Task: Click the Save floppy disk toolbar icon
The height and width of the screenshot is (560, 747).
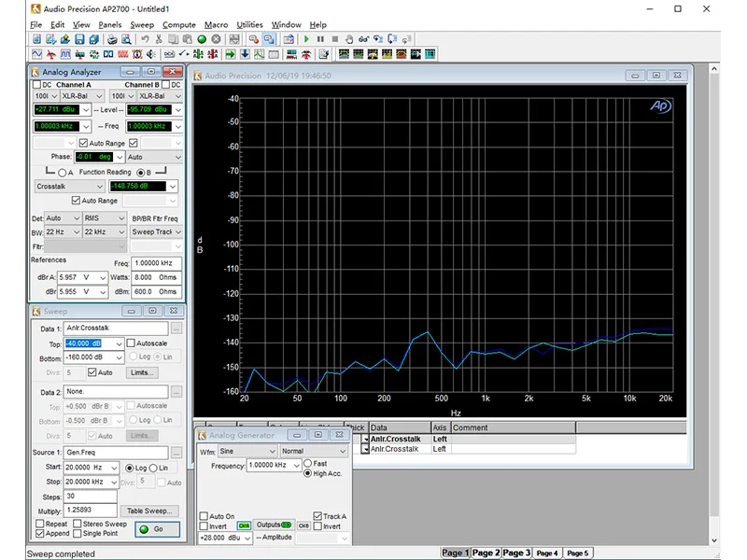Action: pos(79,39)
